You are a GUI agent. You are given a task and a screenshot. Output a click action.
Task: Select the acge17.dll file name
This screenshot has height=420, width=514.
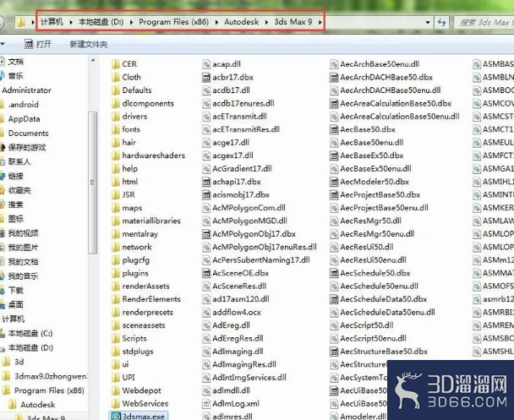231,143
